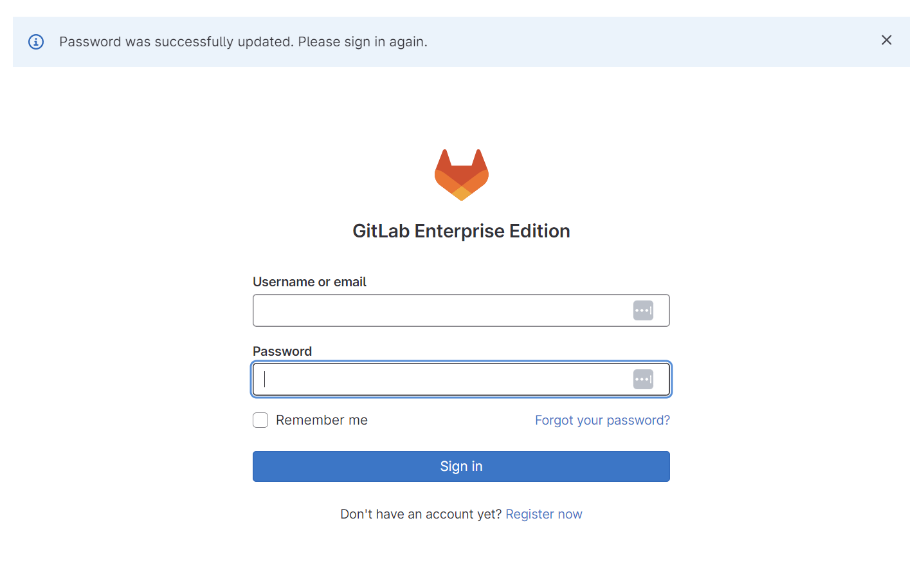Click the autofill dots icon beside username input
Image resolution: width=924 pixels, height=561 pixels.
pyautogui.click(x=642, y=310)
